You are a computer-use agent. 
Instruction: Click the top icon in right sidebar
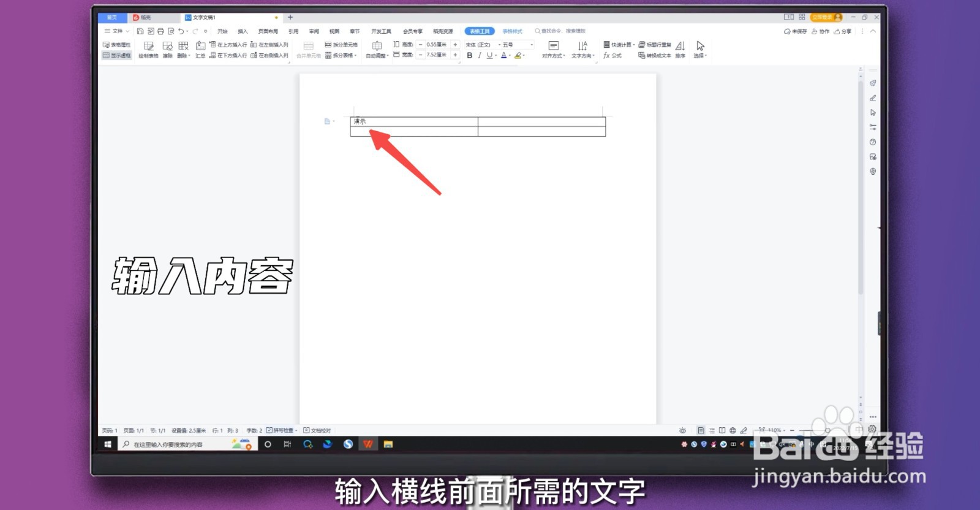click(873, 83)
